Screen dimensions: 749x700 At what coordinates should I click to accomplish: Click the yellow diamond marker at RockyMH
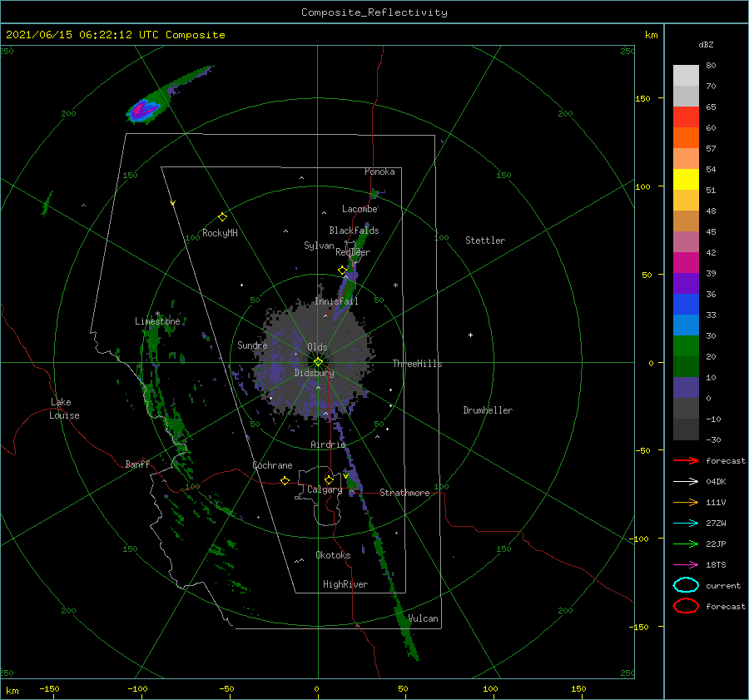pos(222,217)
